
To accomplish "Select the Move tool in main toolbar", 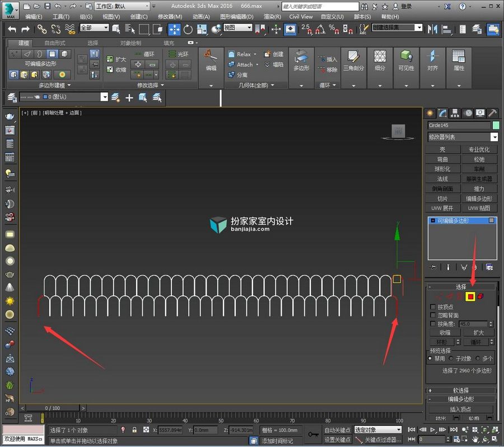I will [x=174, y=30].
